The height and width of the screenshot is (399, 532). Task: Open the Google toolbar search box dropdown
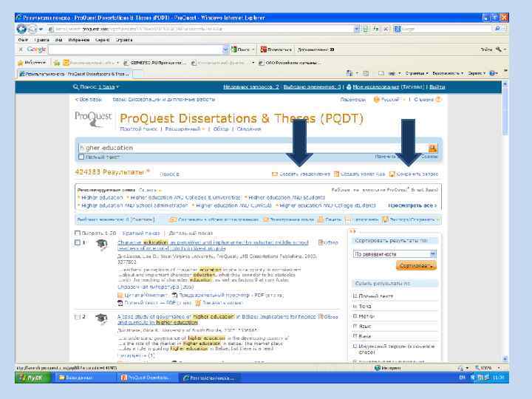coord(225,50)
